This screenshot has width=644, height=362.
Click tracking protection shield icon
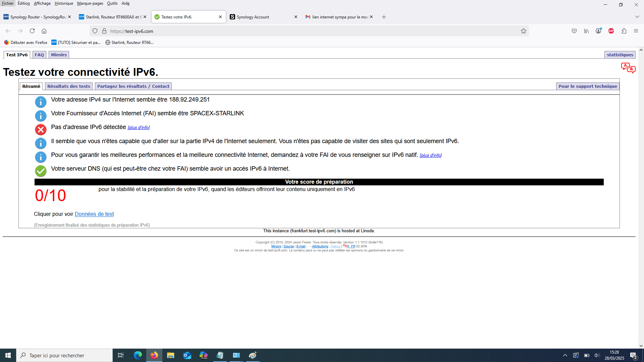(95, 31)
